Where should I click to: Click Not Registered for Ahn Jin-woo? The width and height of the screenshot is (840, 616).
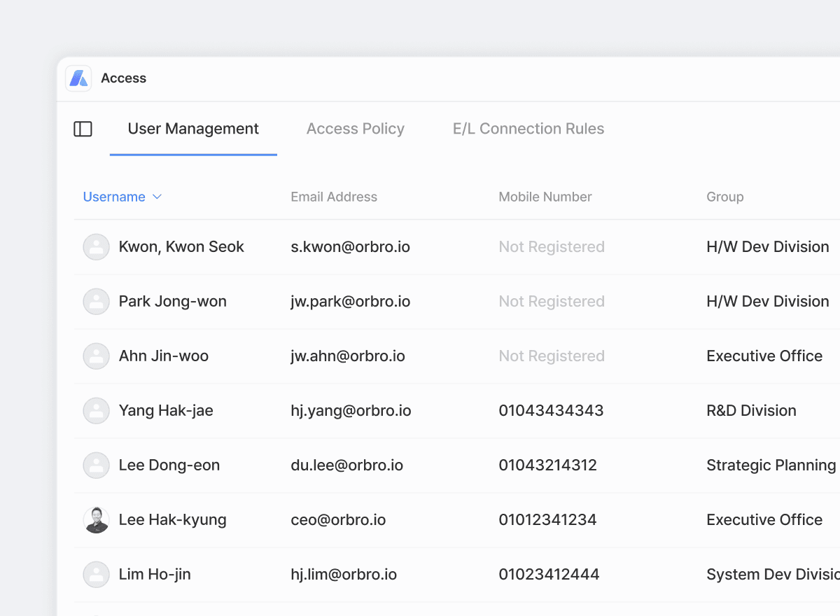551,356
